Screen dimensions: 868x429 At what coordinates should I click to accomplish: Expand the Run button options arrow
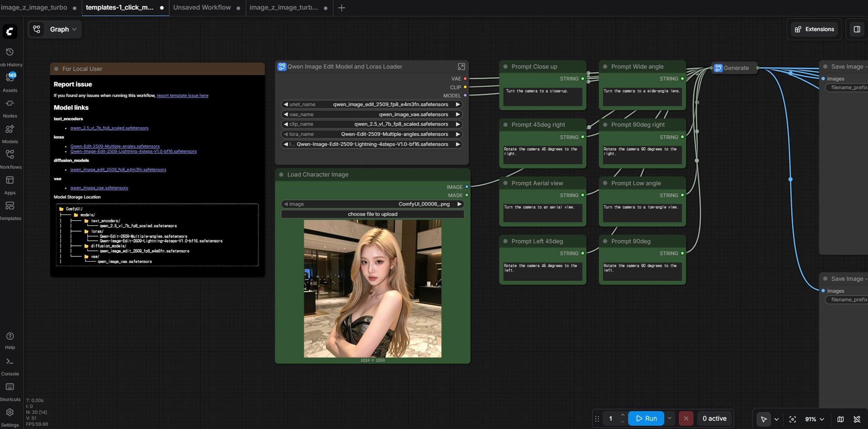pyautogui.click(x=670, y=418)
